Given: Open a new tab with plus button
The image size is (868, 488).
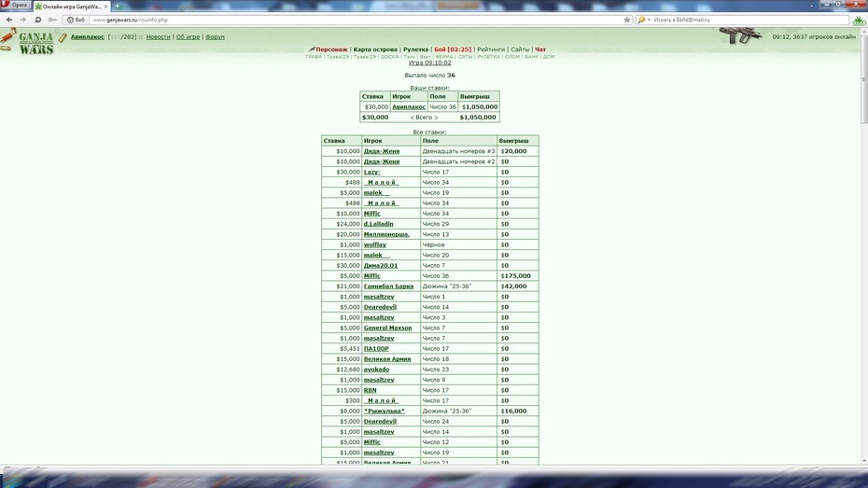Looking at the screenshot, I should tap(117, 7).
